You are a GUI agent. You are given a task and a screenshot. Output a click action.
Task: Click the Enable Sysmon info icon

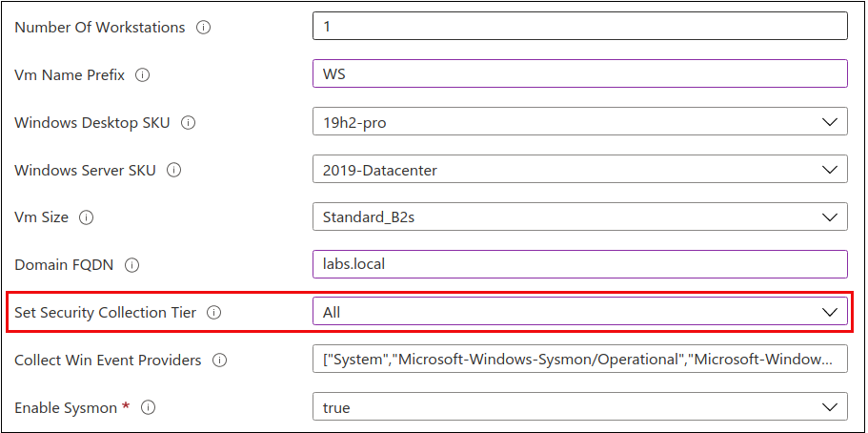click(149, 408)
